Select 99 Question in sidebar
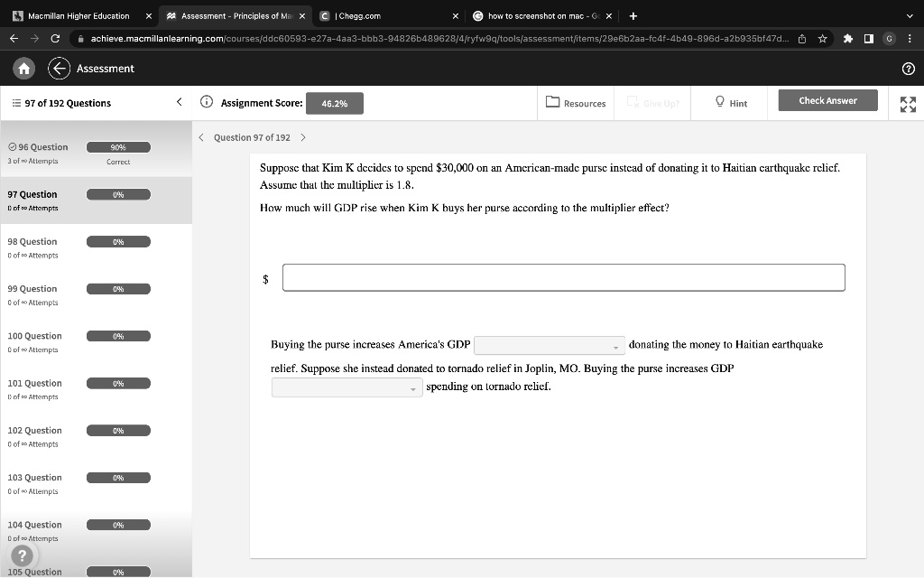924x578 pixels. 96,295
